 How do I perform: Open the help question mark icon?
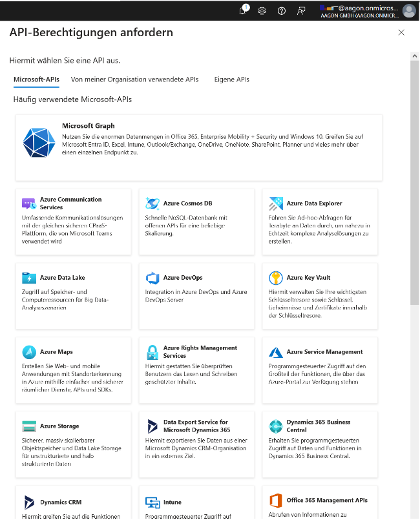coord(281,10)
